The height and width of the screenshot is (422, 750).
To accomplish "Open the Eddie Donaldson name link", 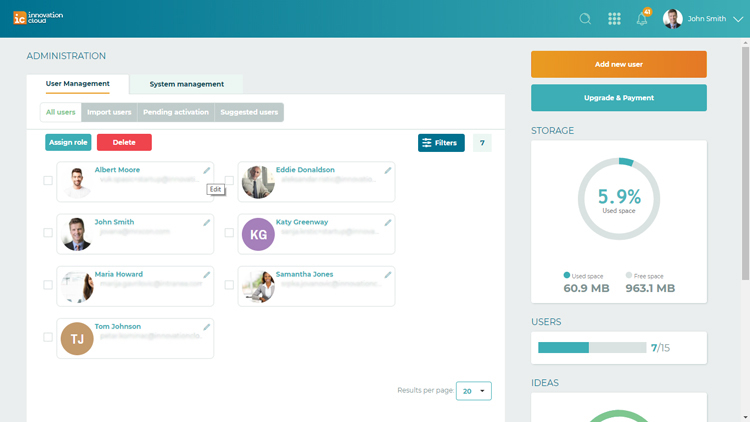I will tap(305, 170).
